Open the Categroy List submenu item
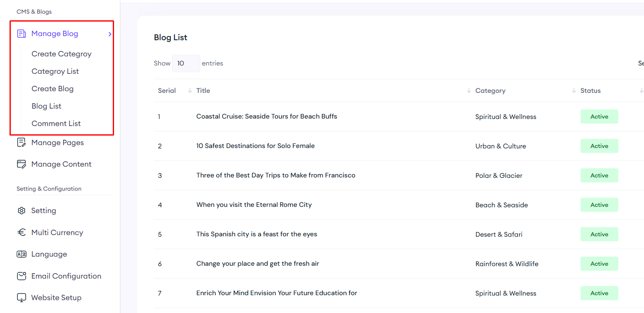Viewport: 644px width, 313px height. click(x=55, y=71)
